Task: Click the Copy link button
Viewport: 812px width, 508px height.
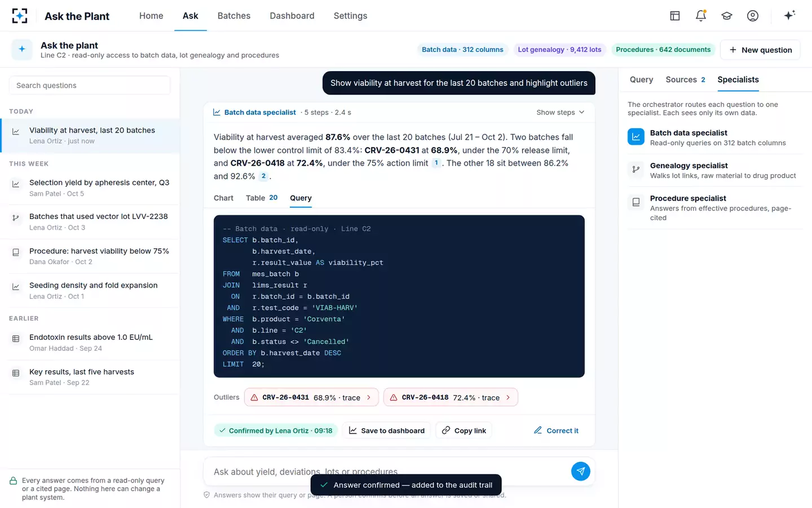Action: pos(464,431)
